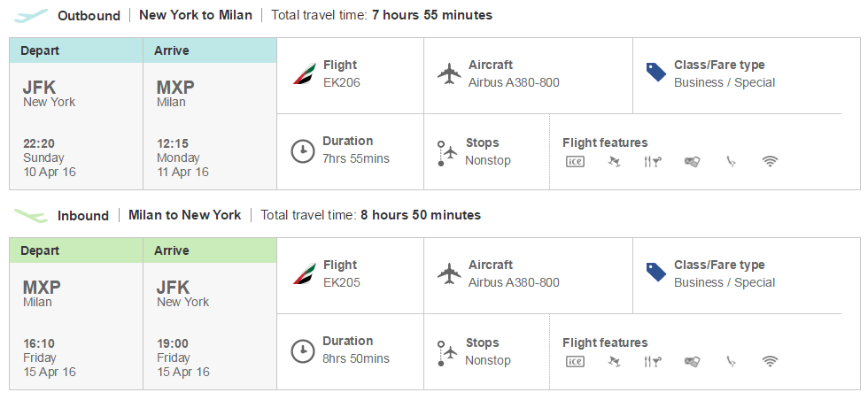Click the Emirates logo beside flight EK205
The width and height of the screenshot is (868, 400).
click(x=304, y=274)
